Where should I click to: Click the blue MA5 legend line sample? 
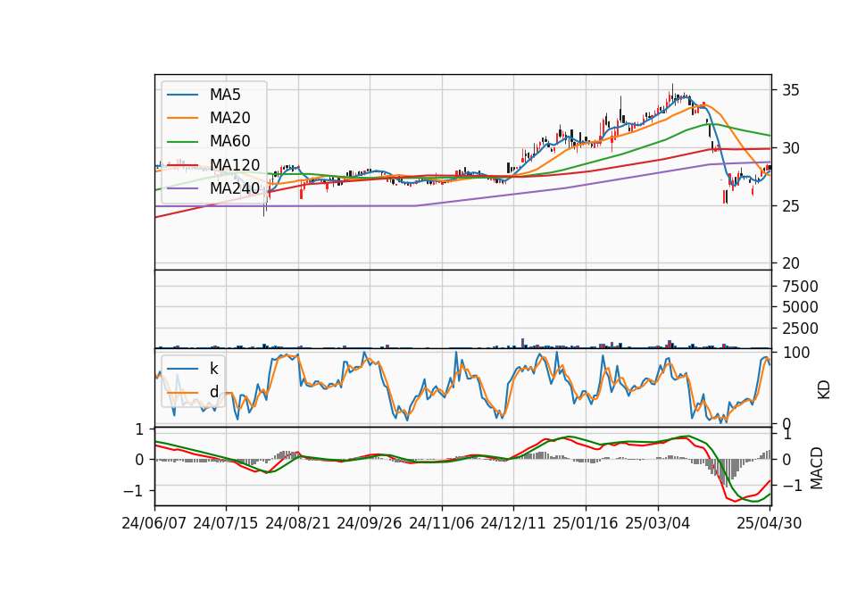182,96
